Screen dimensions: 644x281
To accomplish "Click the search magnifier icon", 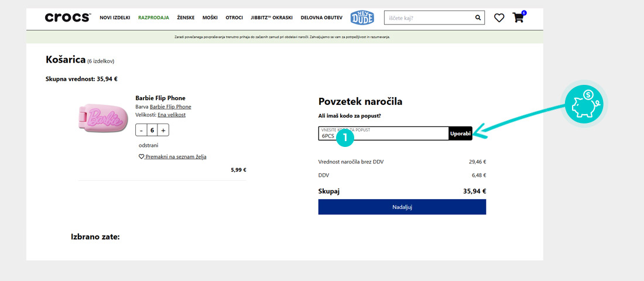I will click(x=478, y=18).
